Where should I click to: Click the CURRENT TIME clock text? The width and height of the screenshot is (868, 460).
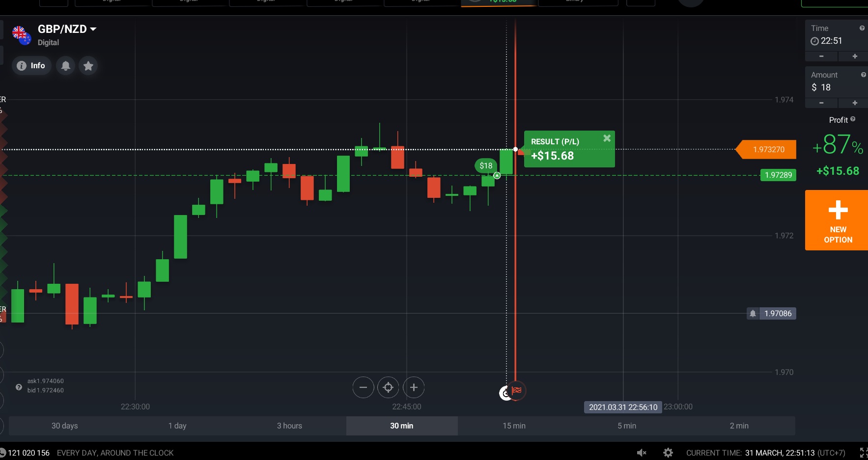(x=766, y=453)
